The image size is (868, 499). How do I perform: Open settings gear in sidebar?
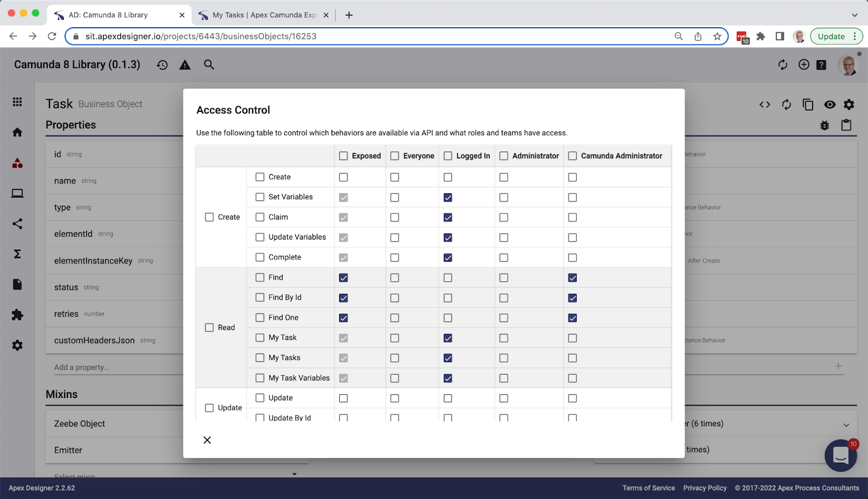(x=17, y=345)
